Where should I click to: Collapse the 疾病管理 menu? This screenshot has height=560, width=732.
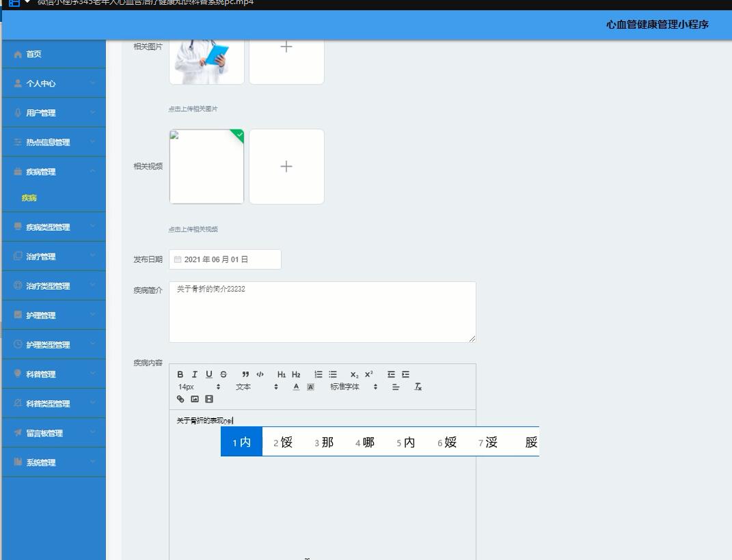[x=54, y=171]
